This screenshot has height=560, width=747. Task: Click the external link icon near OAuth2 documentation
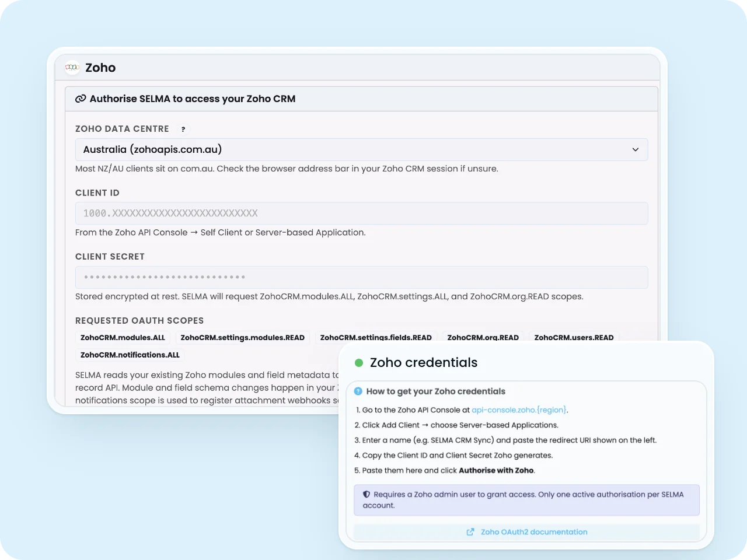(470, 532)
